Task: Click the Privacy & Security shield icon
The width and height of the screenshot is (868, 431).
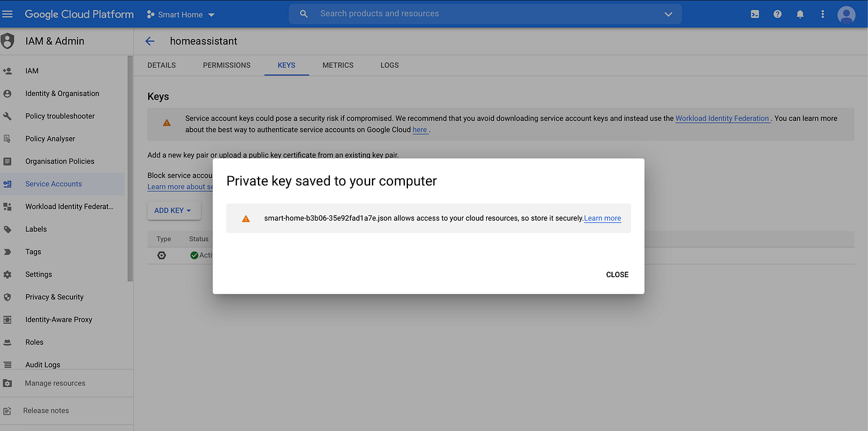Action: point(7,297)
